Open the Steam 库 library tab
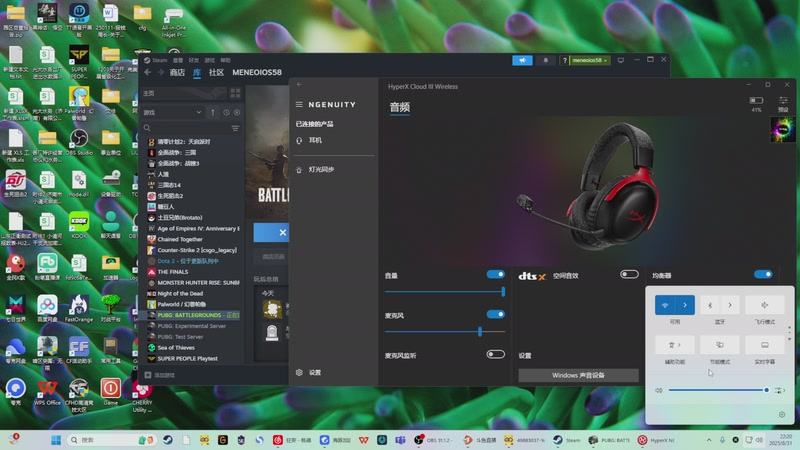Viewport: 800px width, 450px height. point(197,72)
